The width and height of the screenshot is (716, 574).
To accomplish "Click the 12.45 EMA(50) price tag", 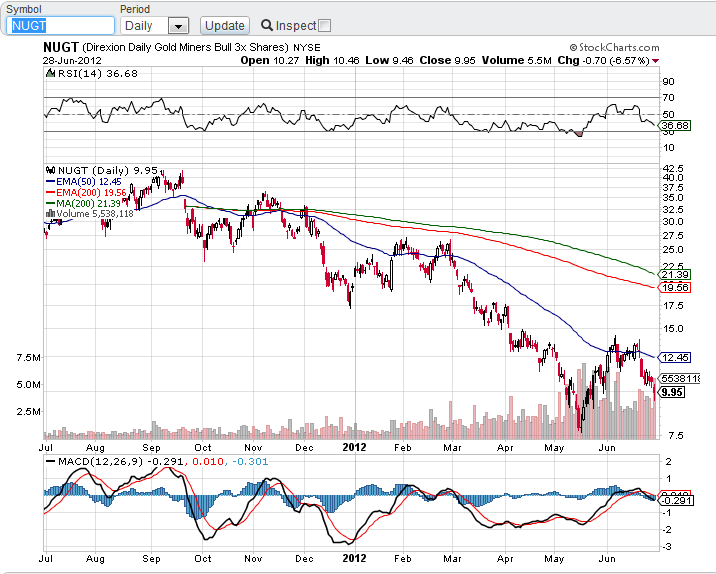I will [x=675, y=357].
